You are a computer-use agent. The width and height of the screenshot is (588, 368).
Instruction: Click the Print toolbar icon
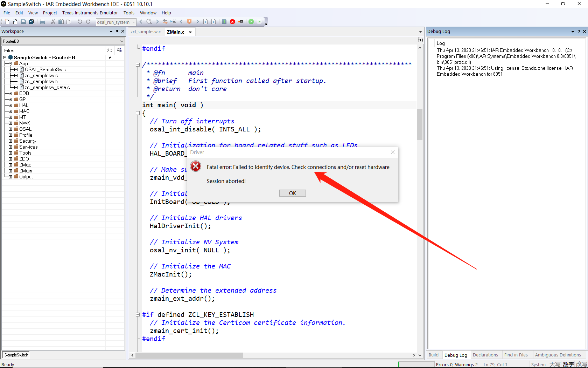click(42, 22)
